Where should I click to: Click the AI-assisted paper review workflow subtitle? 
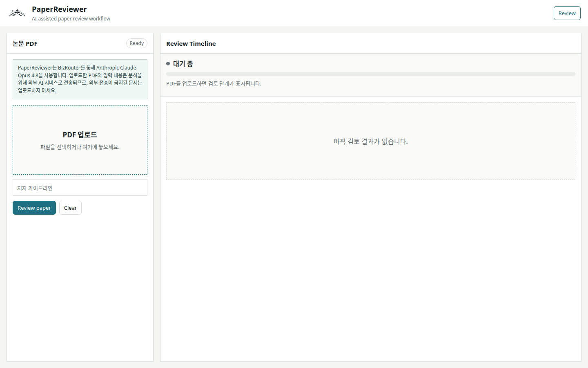tap(71, 19)
